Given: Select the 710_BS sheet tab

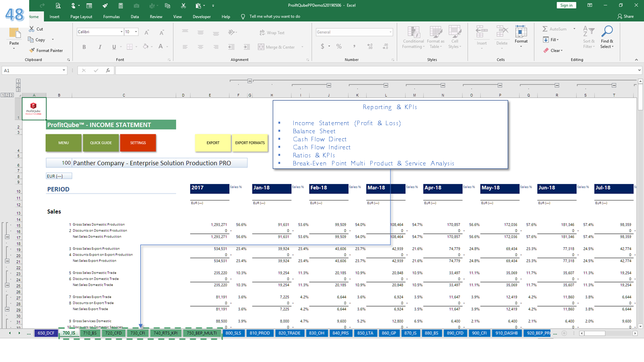Looking at the screenshot, I should [90, 333].
